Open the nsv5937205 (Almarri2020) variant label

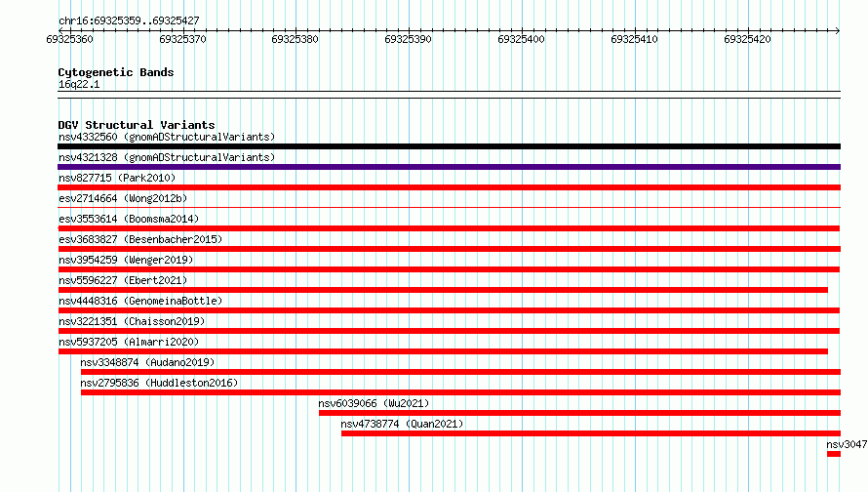(129, 342)
